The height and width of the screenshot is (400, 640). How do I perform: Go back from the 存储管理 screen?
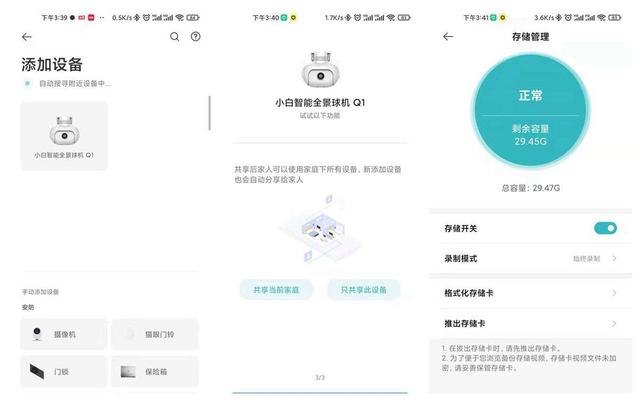click(x=448, y=37)
